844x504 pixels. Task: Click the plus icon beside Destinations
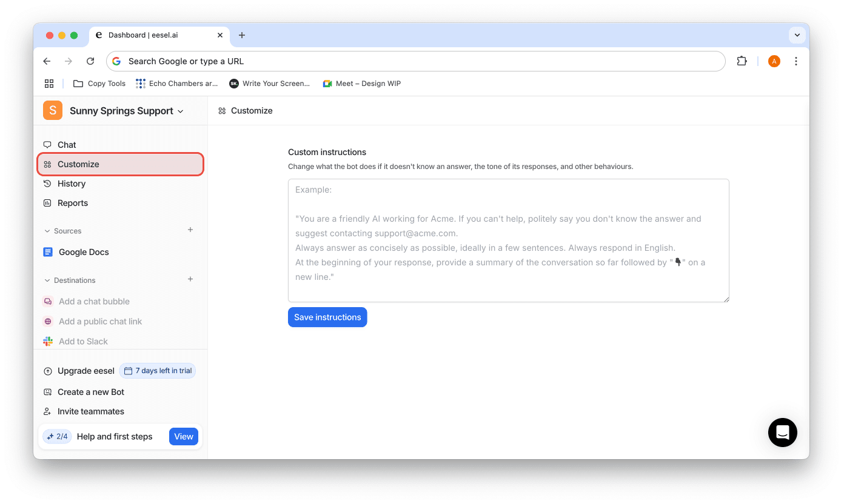point(190,279)
